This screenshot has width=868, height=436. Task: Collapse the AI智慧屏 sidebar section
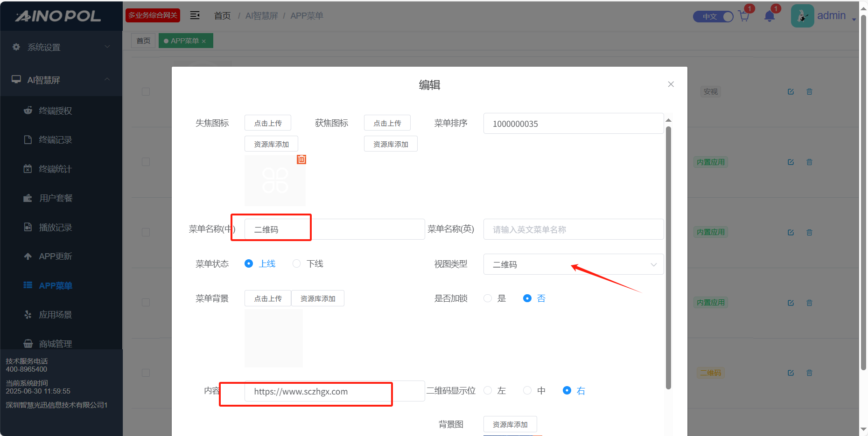coord(61,80)
